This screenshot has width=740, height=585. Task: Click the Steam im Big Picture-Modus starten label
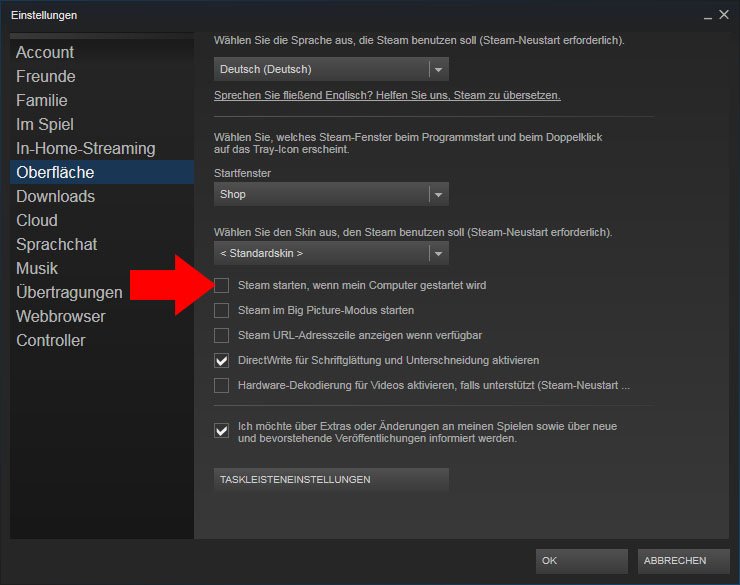tap(326, 310)
